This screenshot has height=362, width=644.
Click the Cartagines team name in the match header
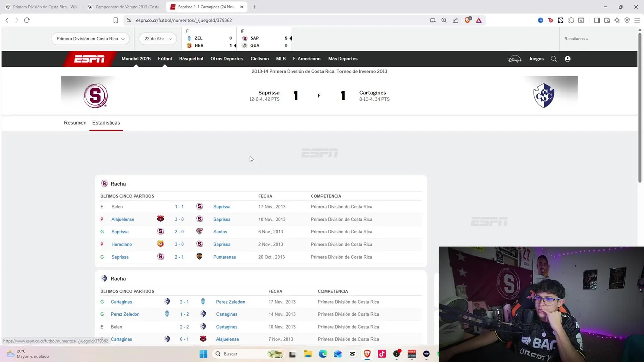[373, 93]
